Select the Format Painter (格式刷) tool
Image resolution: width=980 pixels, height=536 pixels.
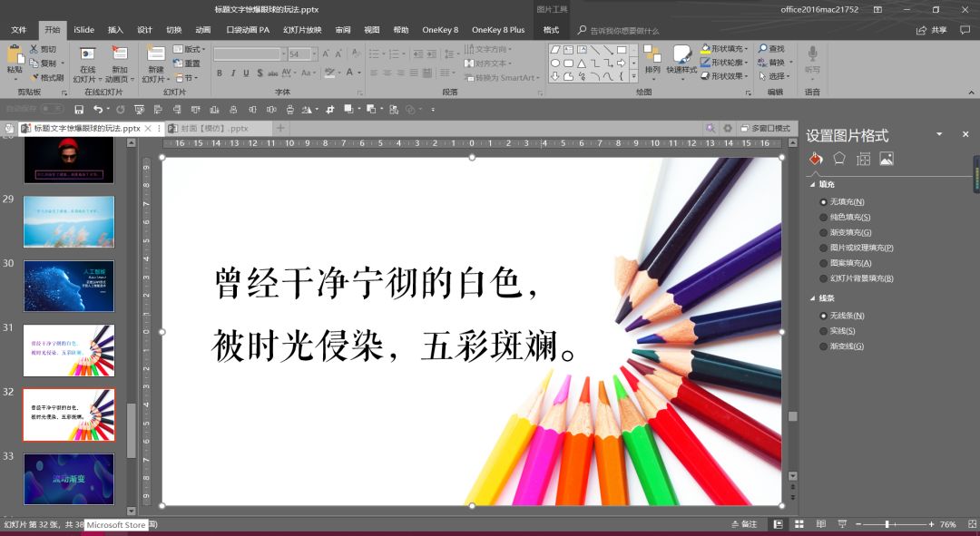tap(47, 77)
